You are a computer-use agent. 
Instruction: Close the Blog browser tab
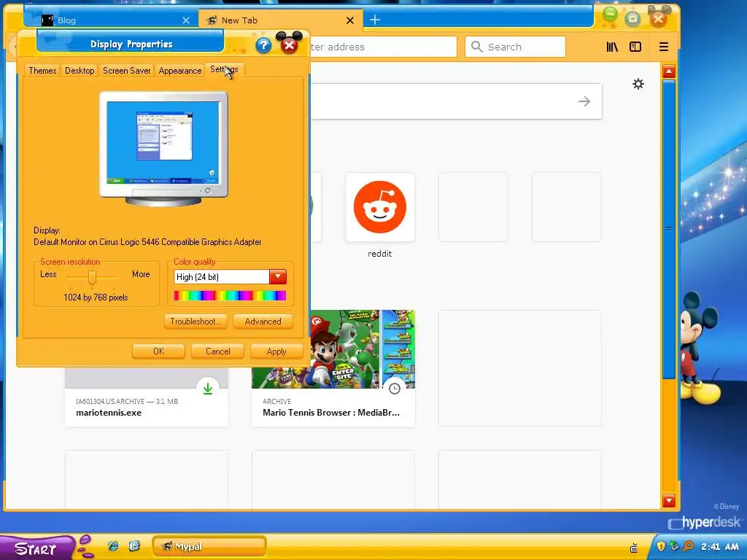[186, 20]
